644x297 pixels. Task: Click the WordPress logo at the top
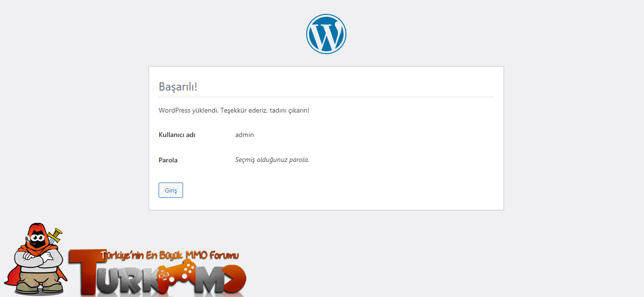pyautogui.click(x=326, y=34)
